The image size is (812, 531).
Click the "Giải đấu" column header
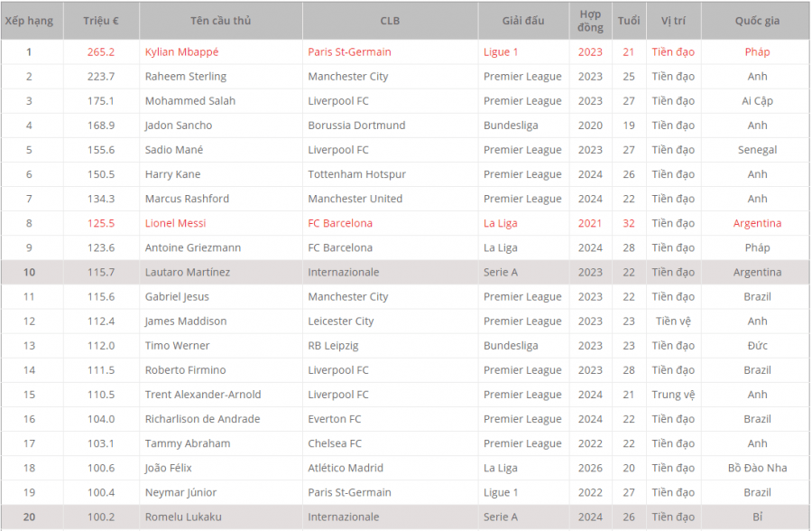(523, 21)
